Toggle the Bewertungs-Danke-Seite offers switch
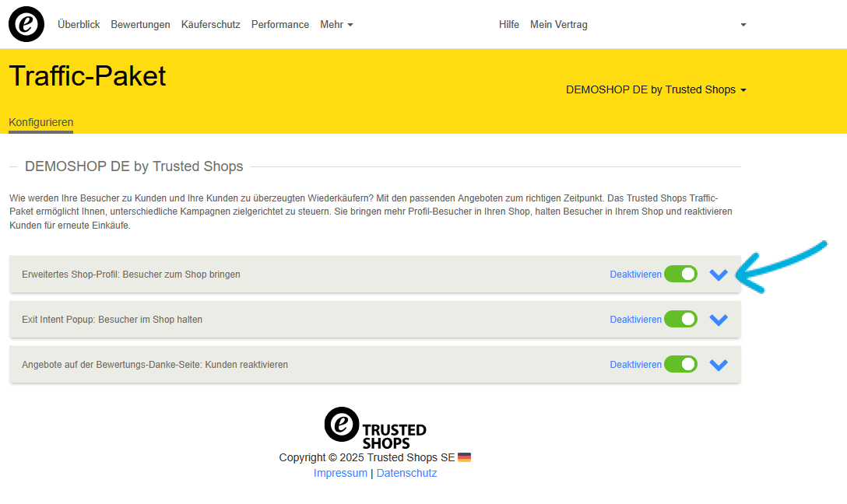This screenshot has height=504, width=847. 680,365
